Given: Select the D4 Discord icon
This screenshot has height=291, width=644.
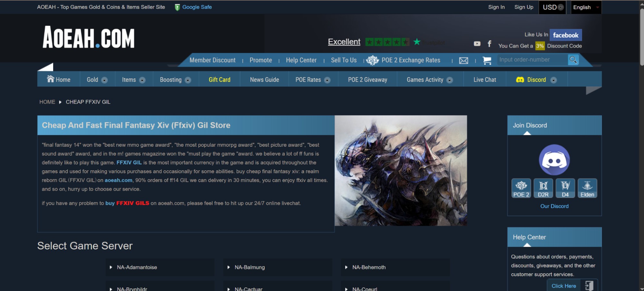Looking at the screenshot, I should click(565, 188).
